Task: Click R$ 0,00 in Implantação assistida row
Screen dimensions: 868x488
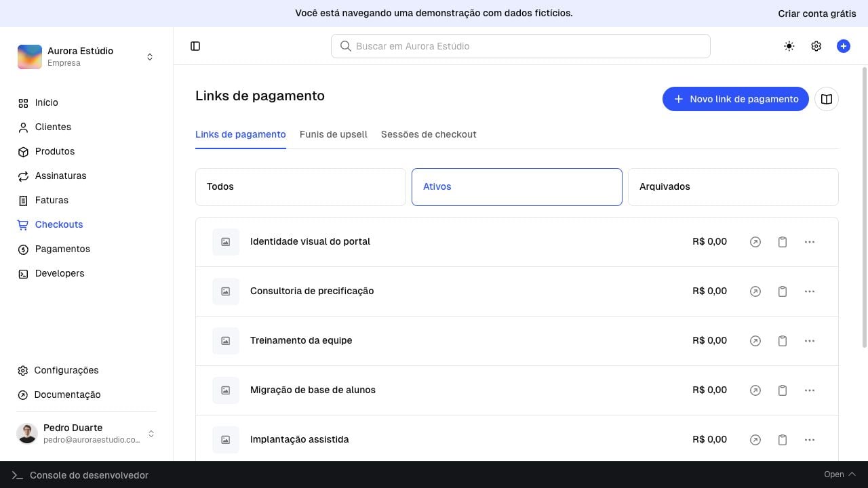Action: (x=709, y=439)
